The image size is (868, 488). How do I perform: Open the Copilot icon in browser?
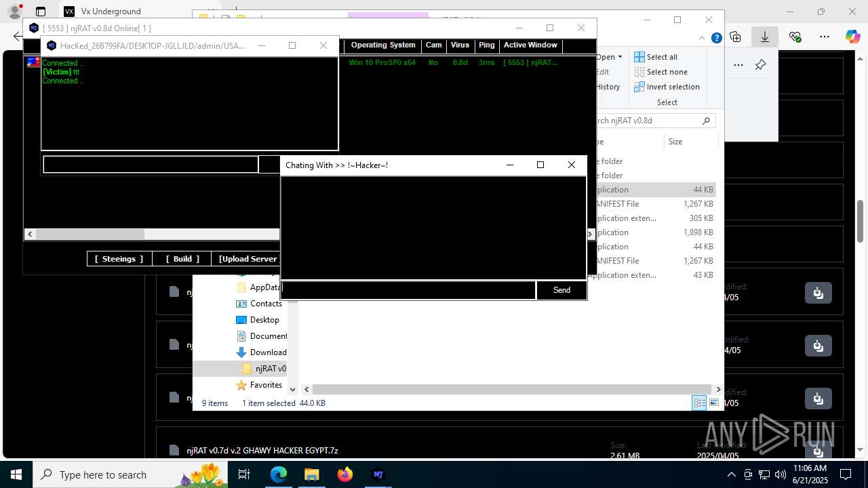pos(853,37)
